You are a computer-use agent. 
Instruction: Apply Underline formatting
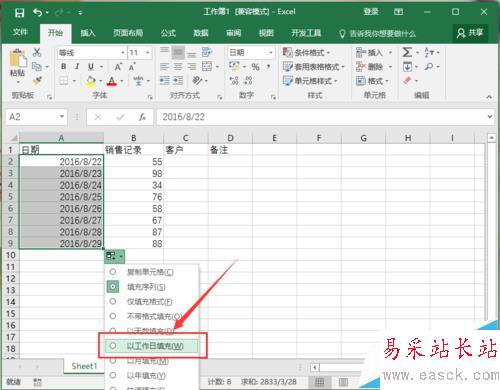click(91, 66)
